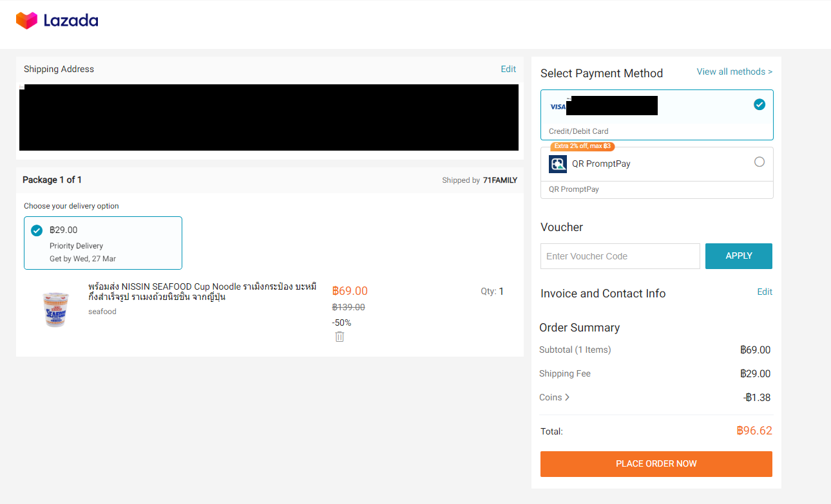831x504 pixels.
Task: Edit the Invoice and Contact Info
Action: click(x=765, y=292)
